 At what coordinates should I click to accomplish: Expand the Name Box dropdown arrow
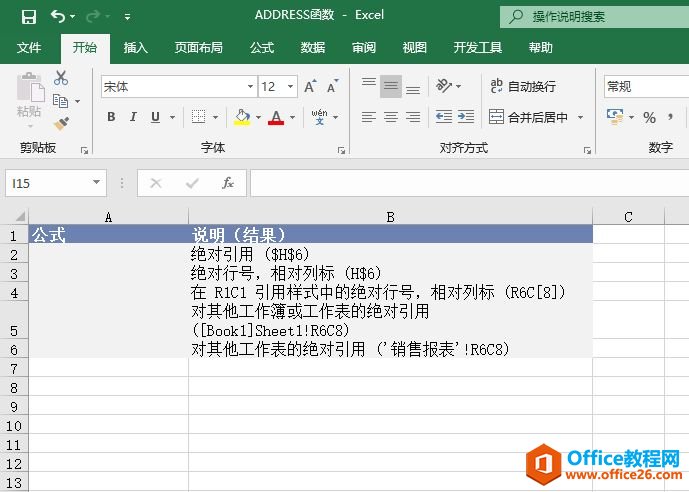[97, 182]
